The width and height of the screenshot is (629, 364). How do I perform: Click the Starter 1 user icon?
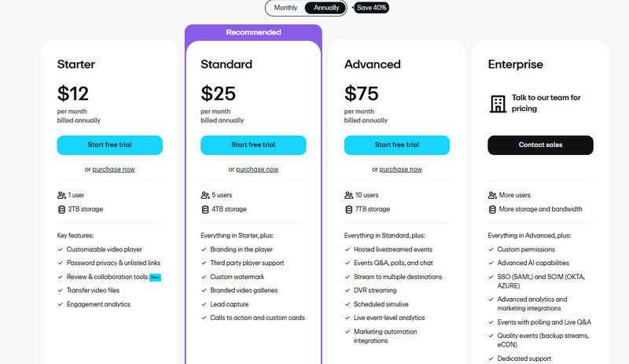(x=61, y=195)
